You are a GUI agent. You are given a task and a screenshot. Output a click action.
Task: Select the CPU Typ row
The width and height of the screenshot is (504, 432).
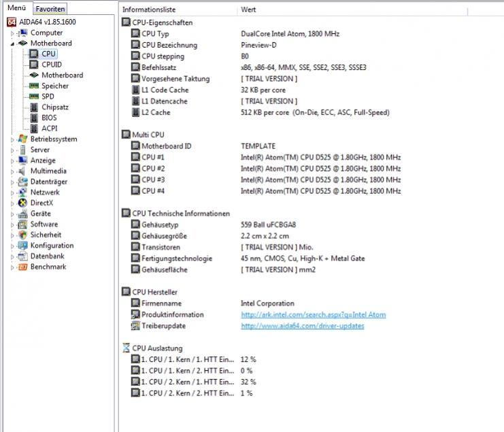tap(235, 34)
